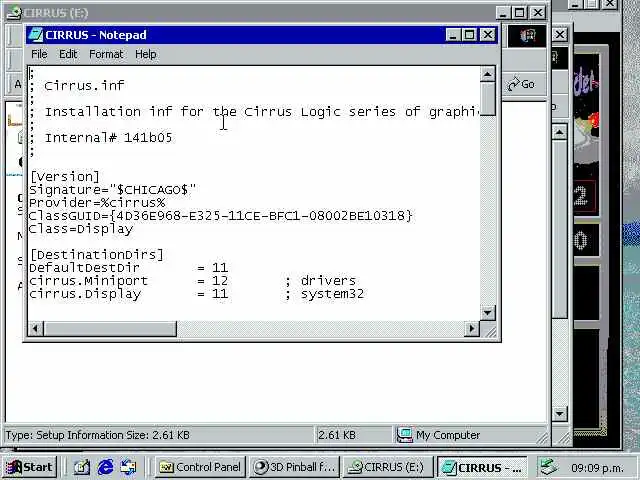The width and height of the screenshot is (640, 480).
Task: Switch to Control Panel taskbar button
Action: point(200,467)
